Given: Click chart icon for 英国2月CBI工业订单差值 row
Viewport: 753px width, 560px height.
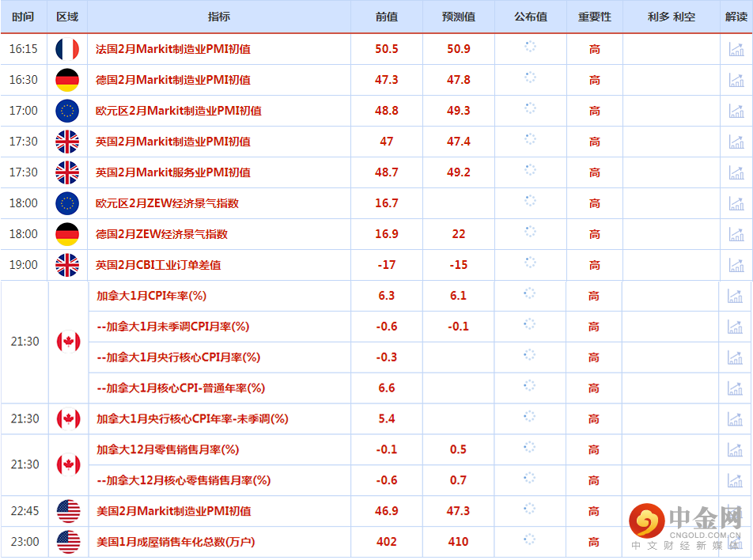Looking at the screenshot, I should click(x=736, y=265).
